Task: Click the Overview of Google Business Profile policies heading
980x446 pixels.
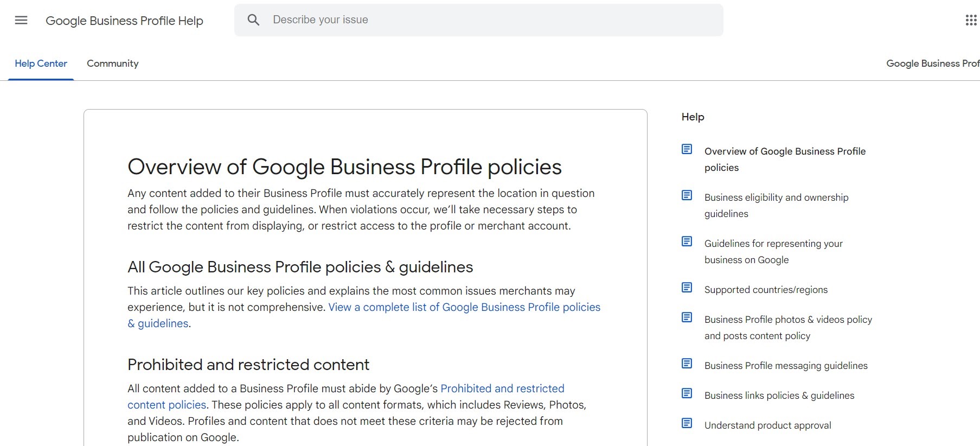Action: pyautogui.click(x=344, y=167)
